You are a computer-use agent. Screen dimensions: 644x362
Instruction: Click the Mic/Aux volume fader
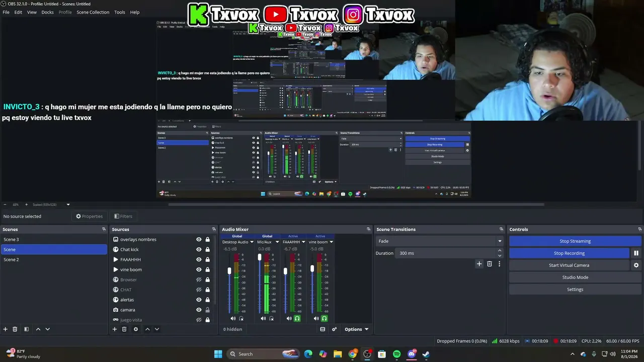[260, 257]
